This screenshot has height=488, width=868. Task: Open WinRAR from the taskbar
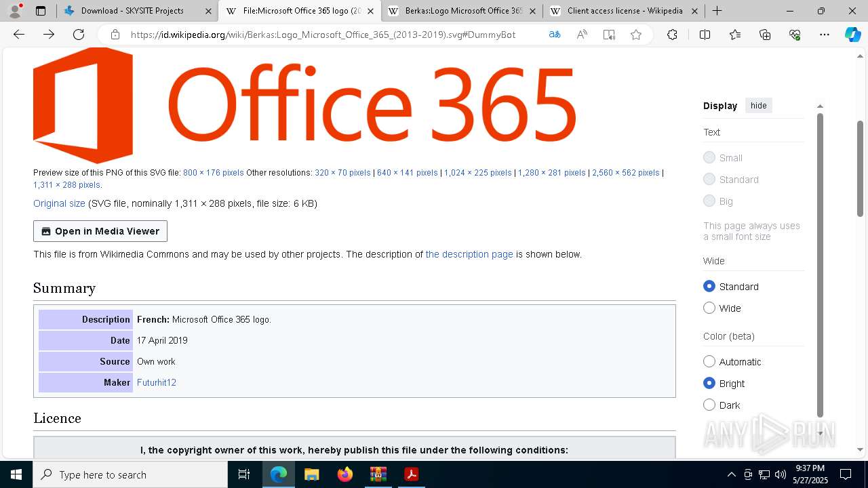click(378, 474)
